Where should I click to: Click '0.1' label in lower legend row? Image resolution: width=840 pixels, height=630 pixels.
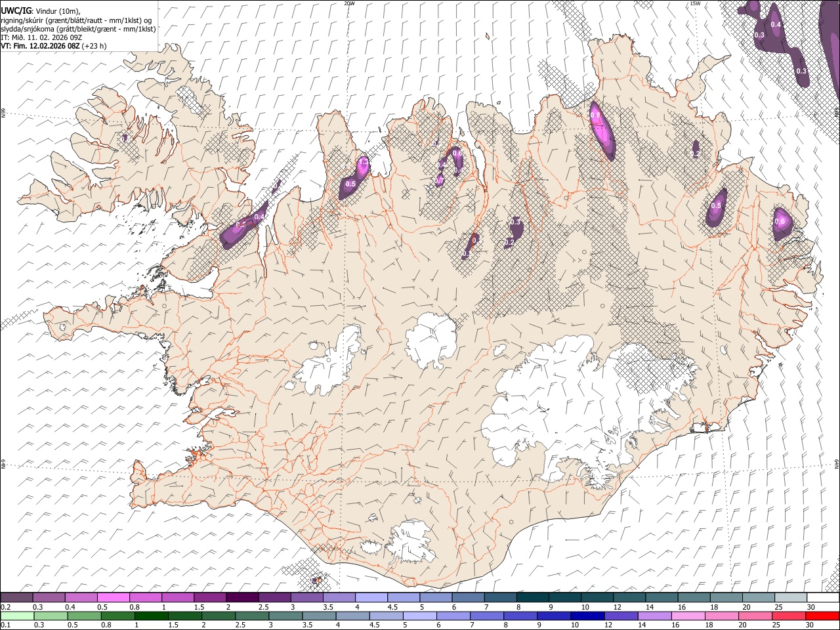click(6, 625)
